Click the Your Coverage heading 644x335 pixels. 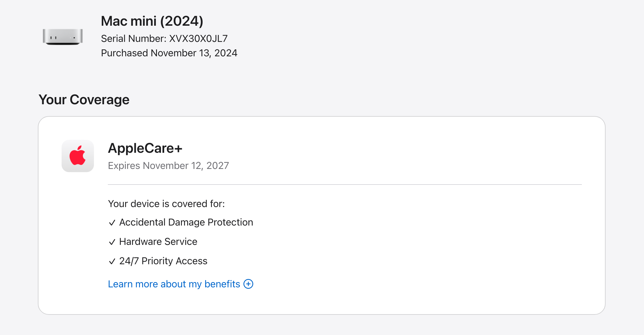(x=84, y=100)
